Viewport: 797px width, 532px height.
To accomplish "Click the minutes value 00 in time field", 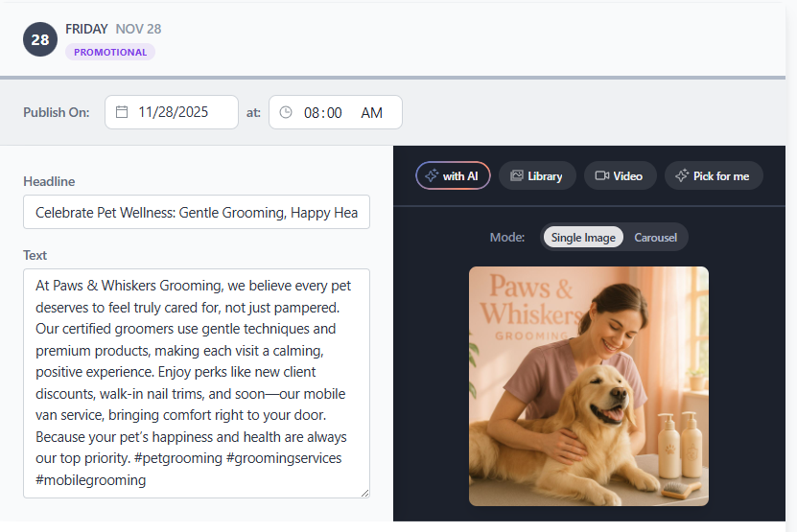I will tap(334, 113).
